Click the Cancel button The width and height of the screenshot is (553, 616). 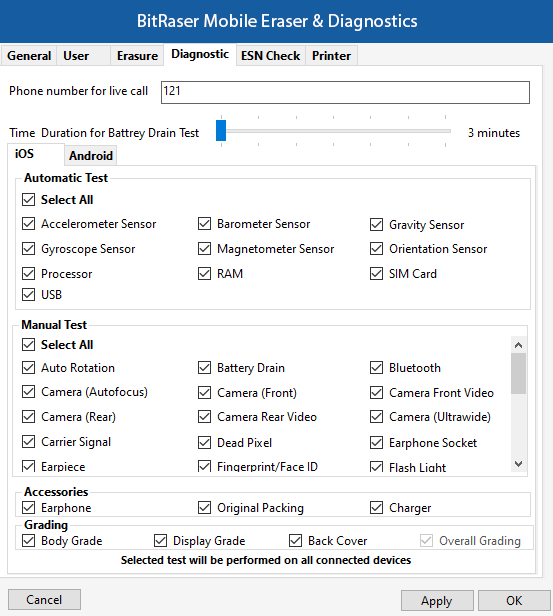pyautogui.click(x=44, y=600)
